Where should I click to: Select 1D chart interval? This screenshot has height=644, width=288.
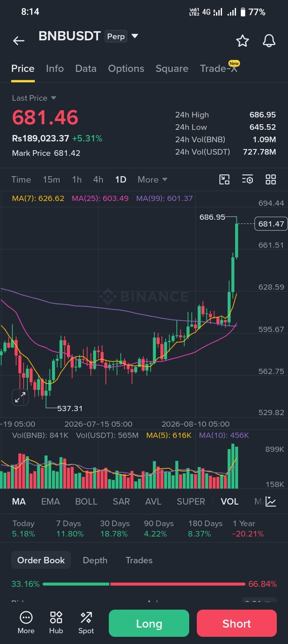tap(121, 180)
